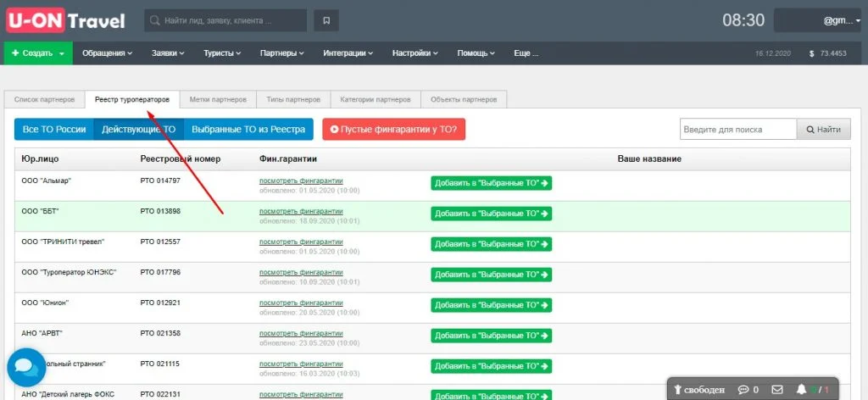868x400 pixels.
Task: Select registry number 'РТО 014797'
Action: [x=160, y=181]
